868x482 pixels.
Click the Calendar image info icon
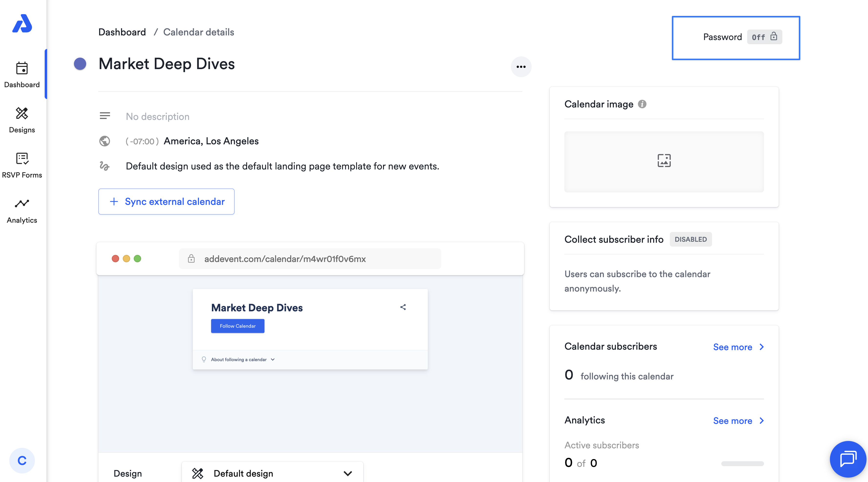(642, 104)
